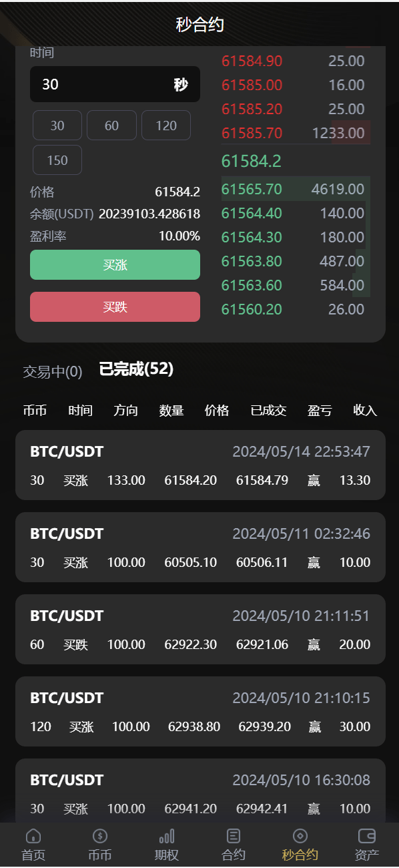
Task: Click the green 买涨 buy-up button
Action: click(115, 265)
